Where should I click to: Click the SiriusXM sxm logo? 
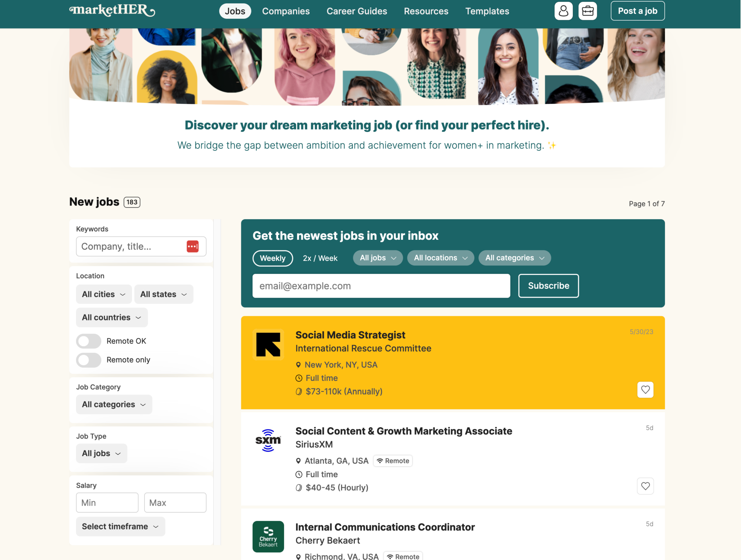click(x=268, y=440)
